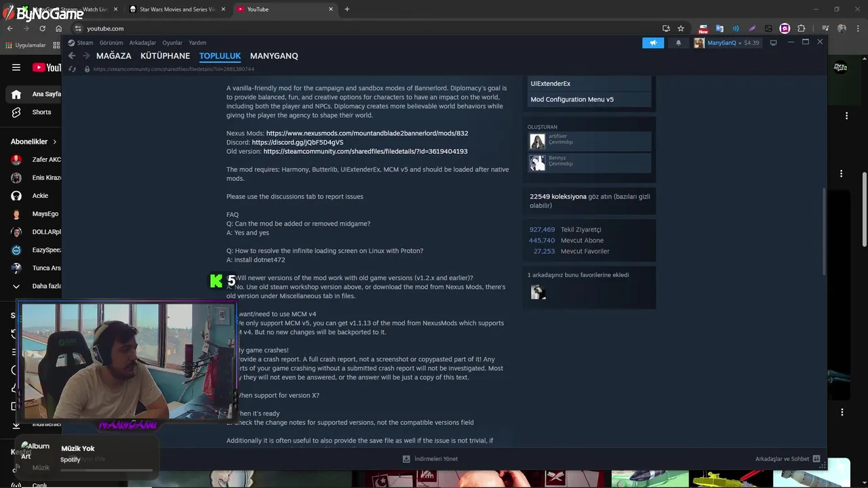Click friends and chat icon
Screen dimensions: 868x488
pos(816,459)
